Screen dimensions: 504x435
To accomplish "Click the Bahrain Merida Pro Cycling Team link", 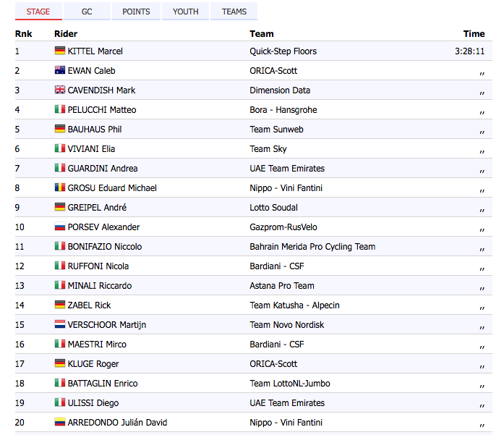I will tap(312, 247).
